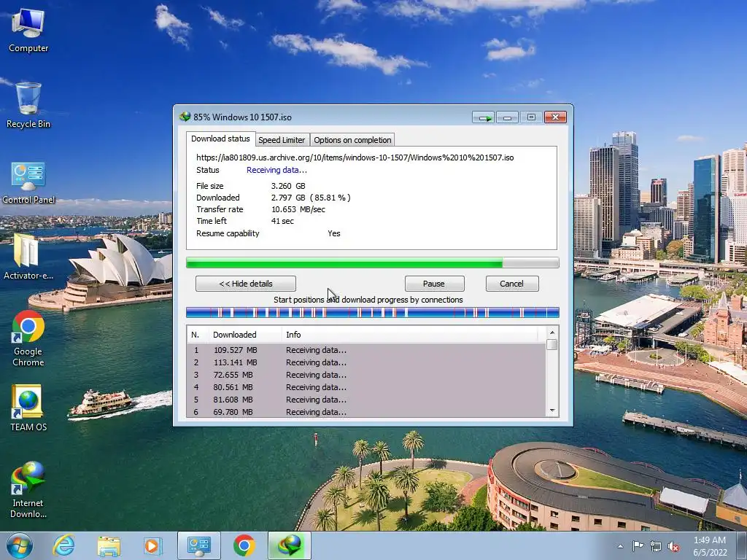Open the Windows Start button
The width and height of the screenshot is (747, 560).
point(20,545)
